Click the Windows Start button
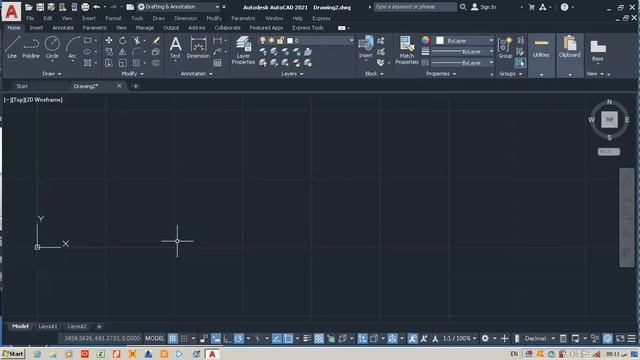This screenshot has width=640, height=360. point(13,354)
